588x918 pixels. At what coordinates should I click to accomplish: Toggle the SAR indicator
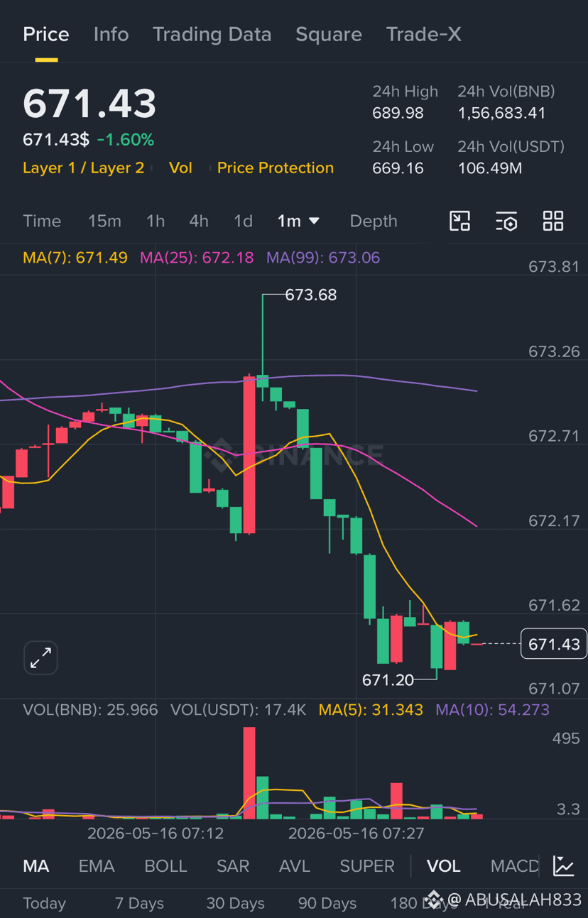[233, 865]
